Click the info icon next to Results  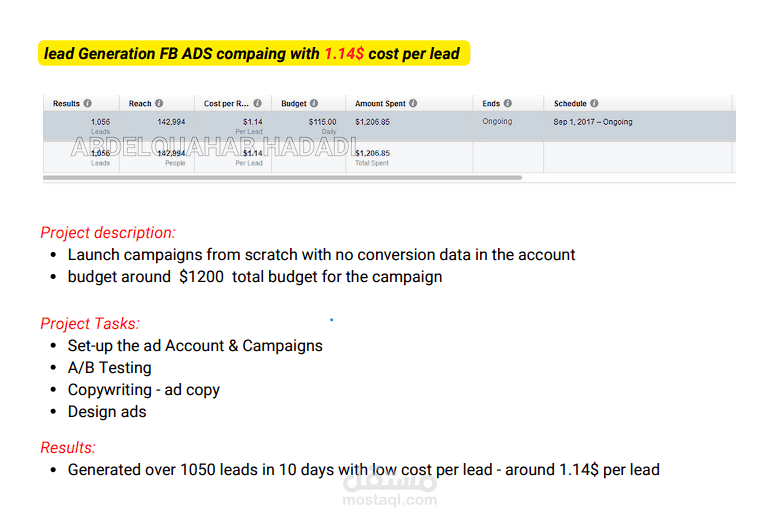pyautogui.click(x=88, y=103)
